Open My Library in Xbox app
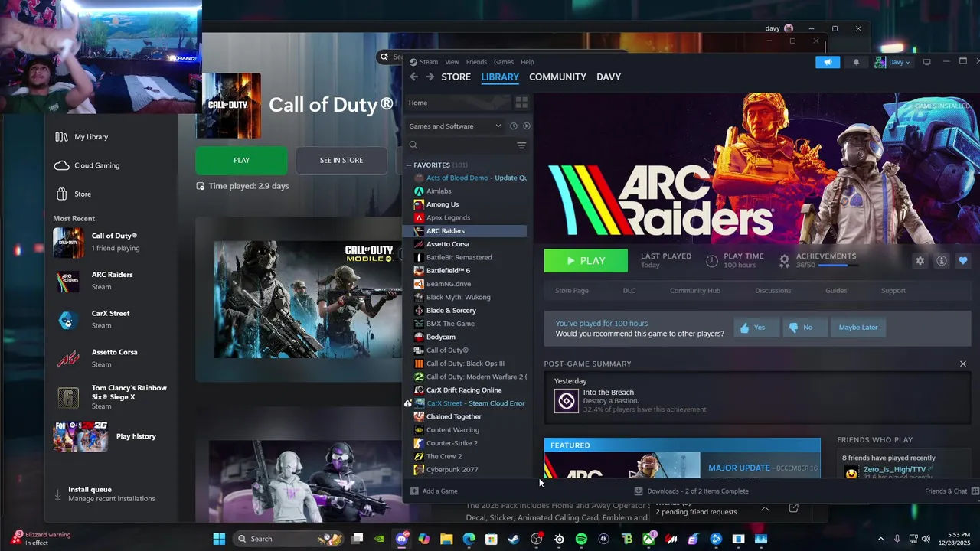This screenshot has width=980, height=551. click(91, 137)
